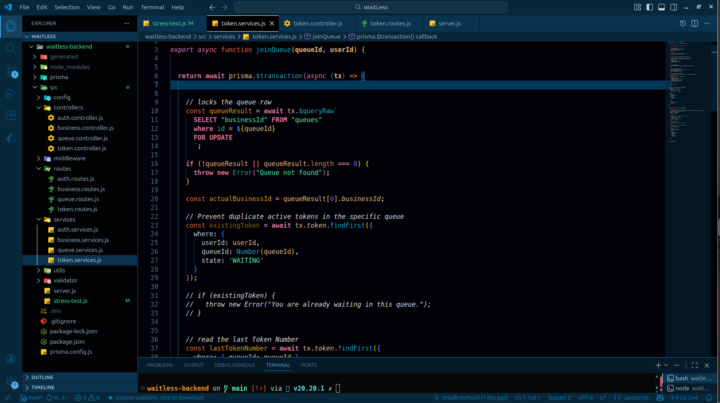Open Explorer panel ellipsis menu
The image size is (720, 403).
click(126, 23)
